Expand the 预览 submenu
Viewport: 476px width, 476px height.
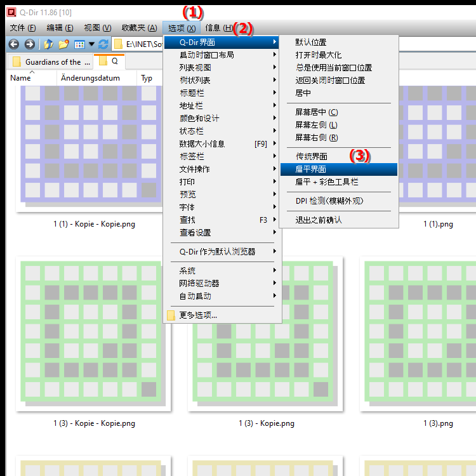coord(222,195)
